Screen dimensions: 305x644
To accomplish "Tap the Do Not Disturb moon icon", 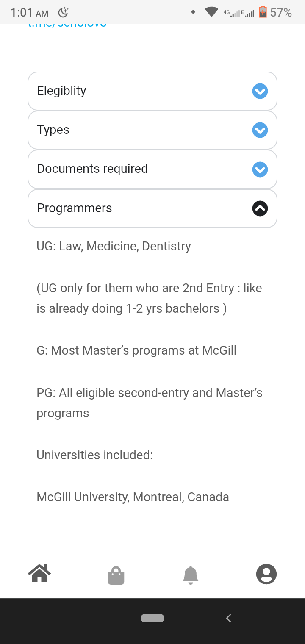I will coord(63,12).
